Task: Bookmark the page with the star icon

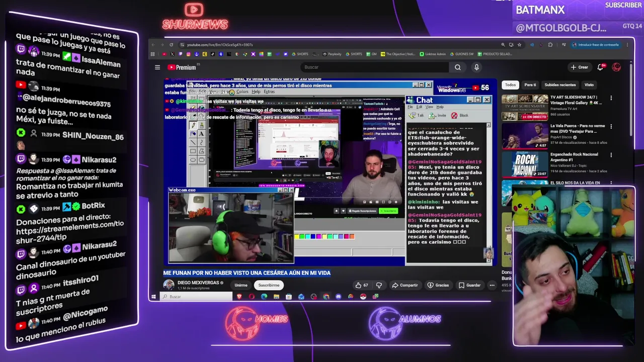Action: tap(519, 45)
